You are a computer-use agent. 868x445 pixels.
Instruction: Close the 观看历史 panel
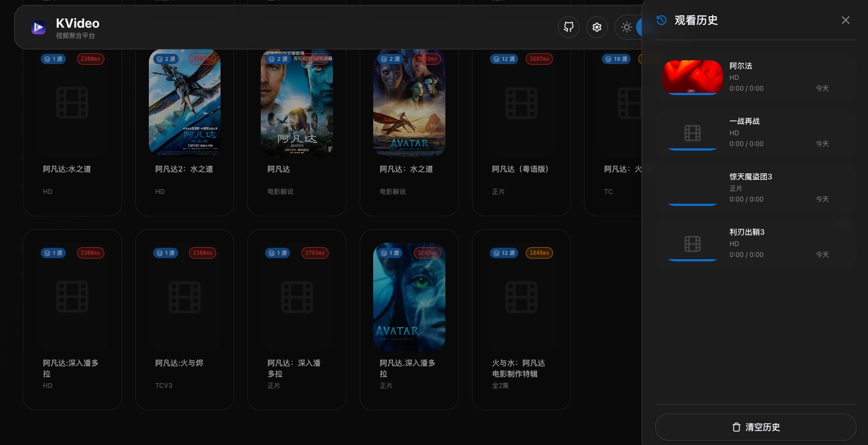[846, 20]
